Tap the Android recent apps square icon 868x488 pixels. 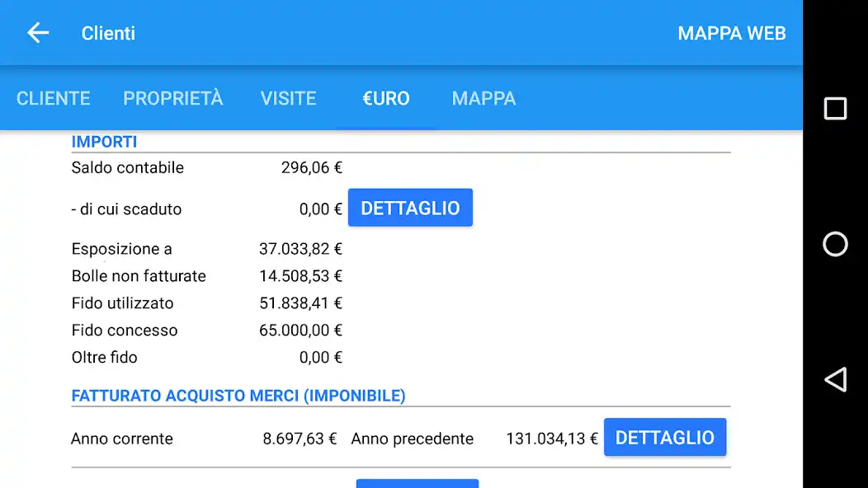pos(835,109)
